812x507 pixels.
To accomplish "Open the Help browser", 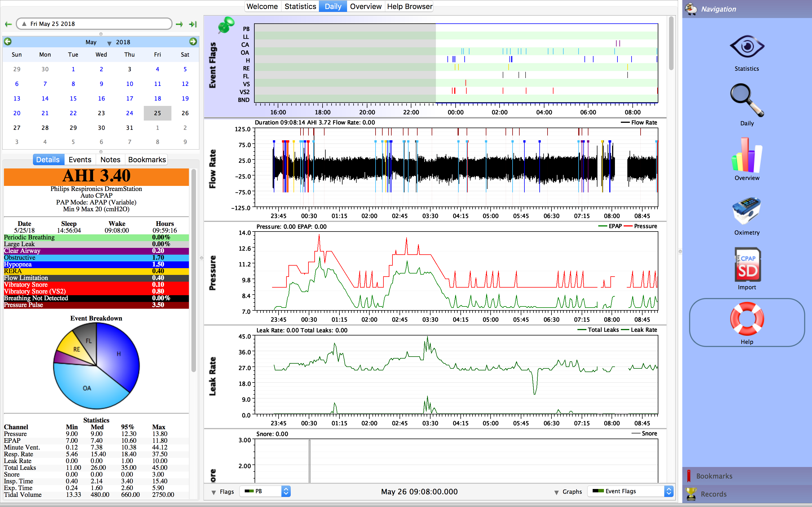I will [410, 6].
